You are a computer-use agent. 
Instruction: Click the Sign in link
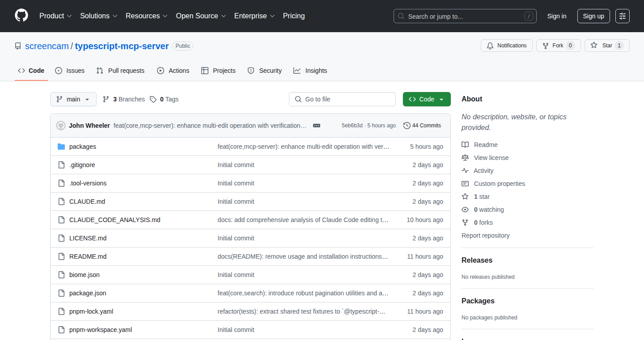(x=557, y=16)
